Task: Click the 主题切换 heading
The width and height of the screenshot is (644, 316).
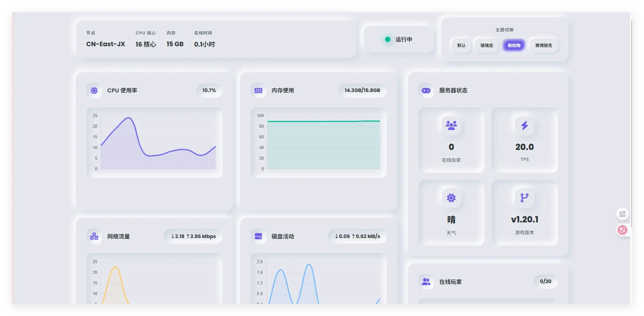Action: tap(504, 30)
